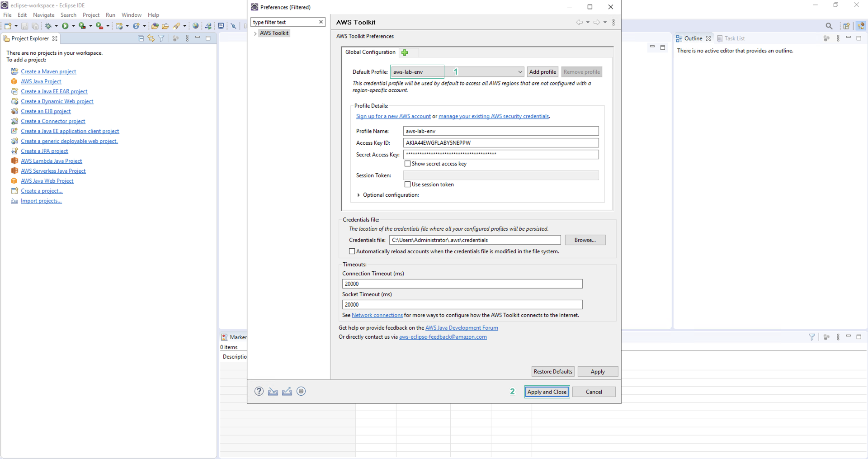The width and height of the screenshot is (868, 459).
Task: Open the Coverage dropdown arrow
Action: pos(90,26)
